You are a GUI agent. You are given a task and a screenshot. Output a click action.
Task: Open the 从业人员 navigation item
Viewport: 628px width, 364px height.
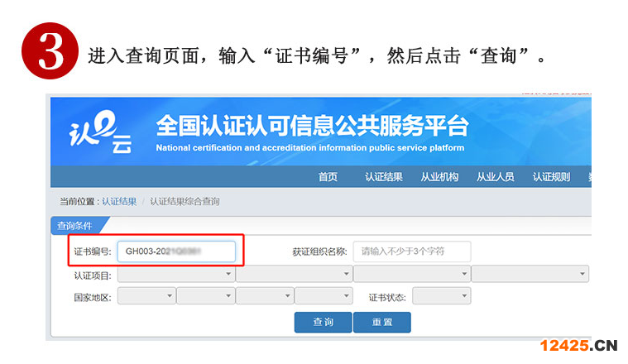[496, 176]
